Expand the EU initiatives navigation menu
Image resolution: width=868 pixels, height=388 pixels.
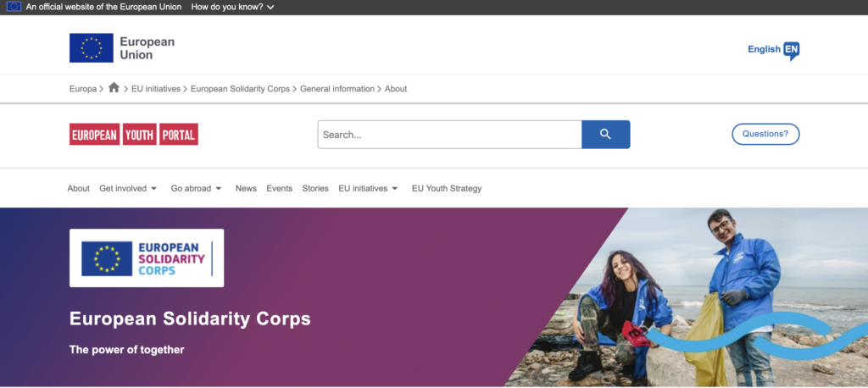[368, 189]
